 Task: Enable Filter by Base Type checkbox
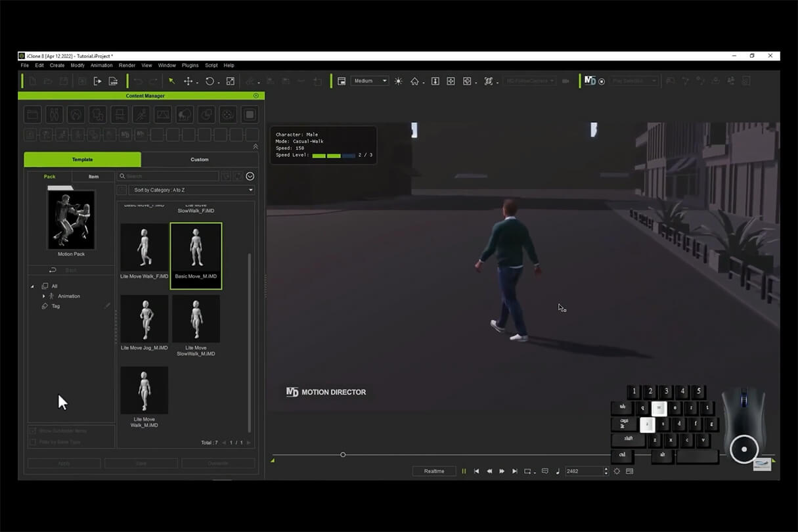33,442
